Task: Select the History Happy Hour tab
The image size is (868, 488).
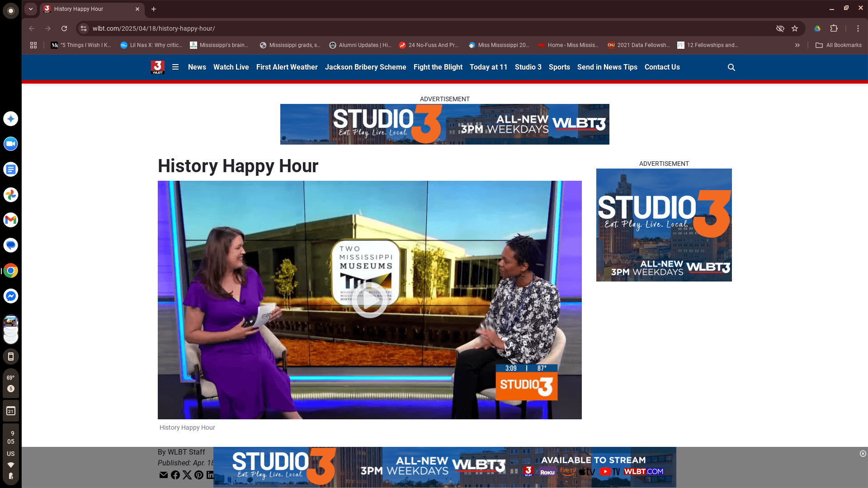Action: [92, 9]
